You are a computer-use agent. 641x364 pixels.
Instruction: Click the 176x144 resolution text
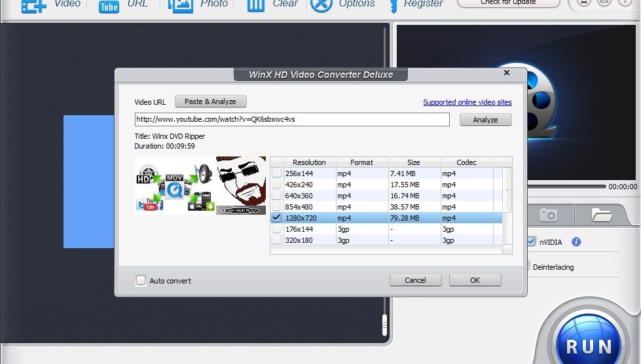(x=299, y=228)
